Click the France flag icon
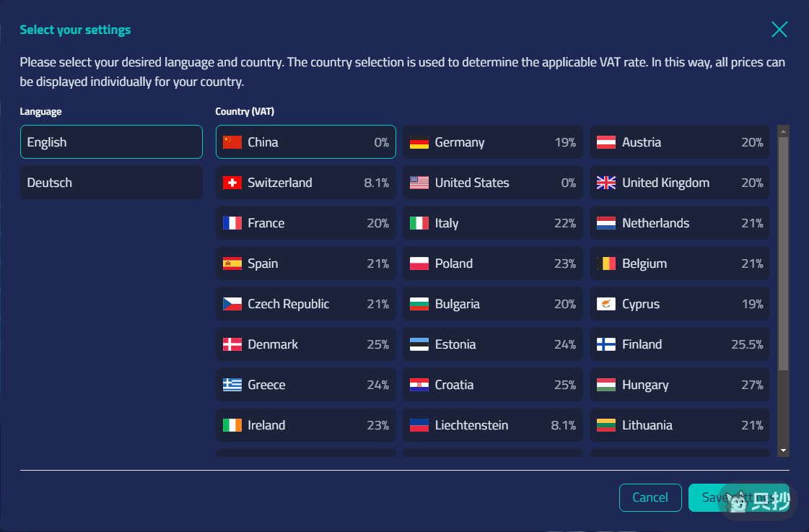The height and width of the screenshot is (532, 809). point(232,223)
